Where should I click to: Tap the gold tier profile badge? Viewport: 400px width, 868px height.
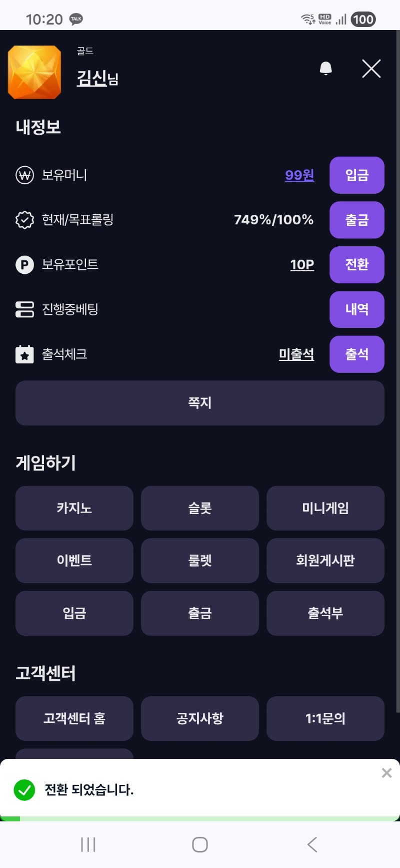[34, 72]
